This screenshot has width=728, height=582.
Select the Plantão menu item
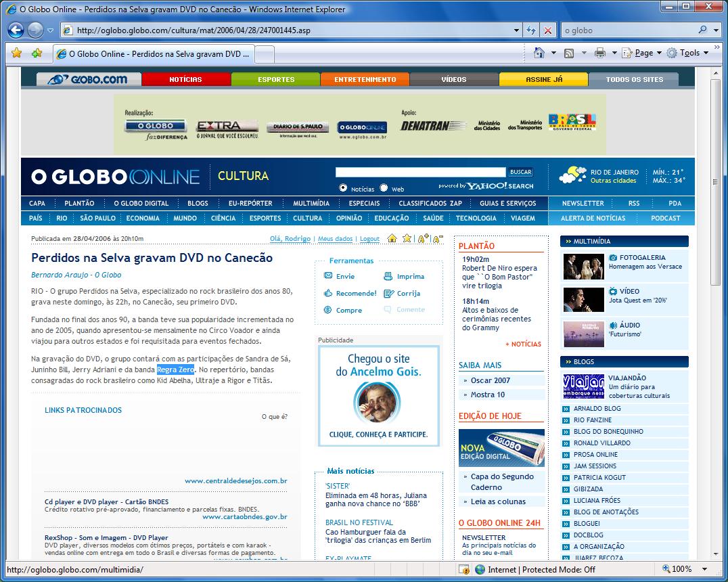click(x=79, y=203)
